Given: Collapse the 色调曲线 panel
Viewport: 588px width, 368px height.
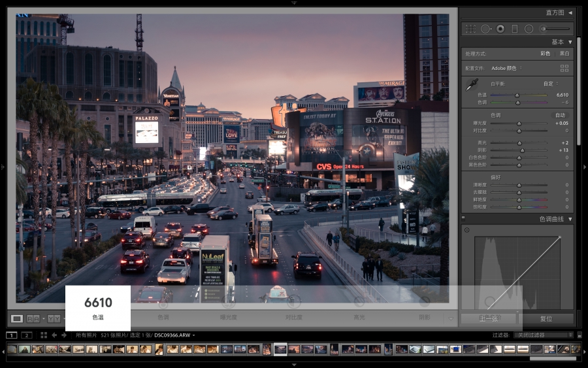Looking at the screenshot, I should coord(570,219).
